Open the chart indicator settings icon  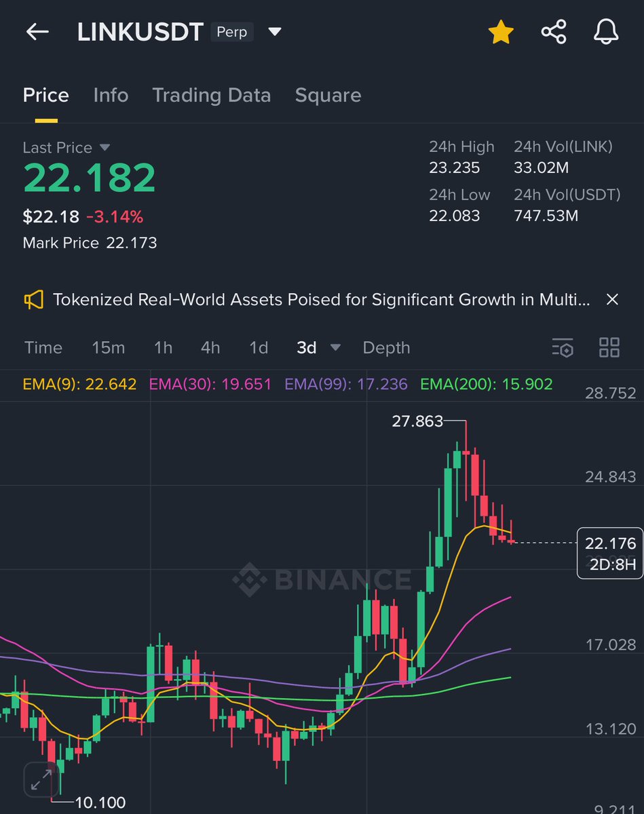click(x=563, y=347)
